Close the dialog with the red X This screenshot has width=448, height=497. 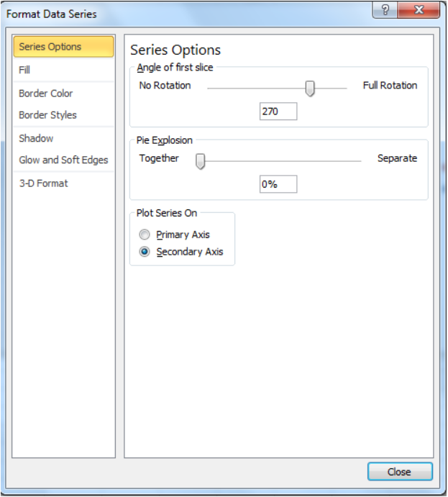click(x=419, y=10)
